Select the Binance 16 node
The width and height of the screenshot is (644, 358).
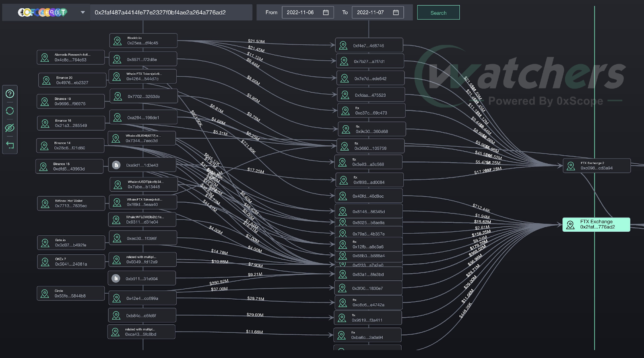[x=69, y=167]
